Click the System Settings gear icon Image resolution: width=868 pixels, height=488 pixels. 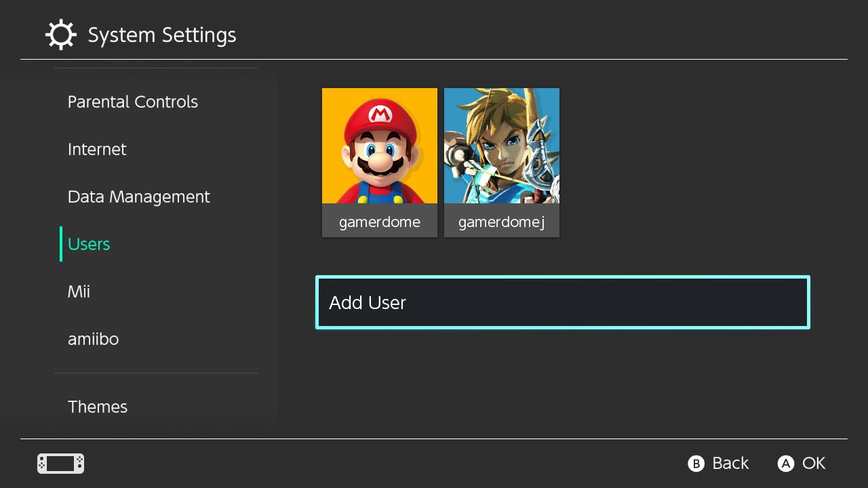tap(61, 35)
